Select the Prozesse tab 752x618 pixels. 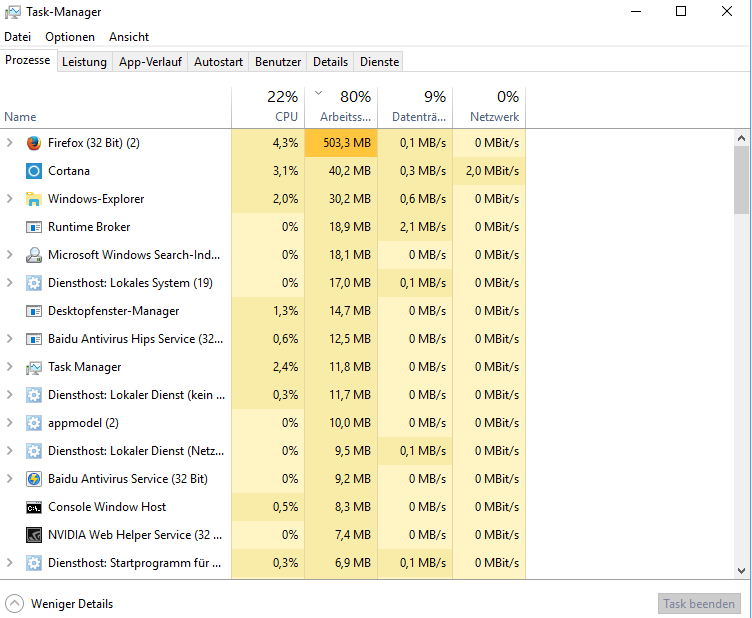[x=28, y=60]
